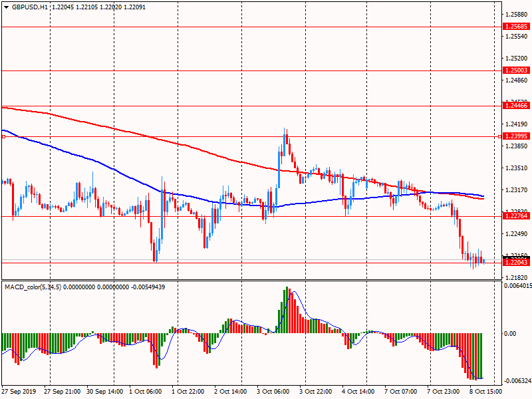Viewport: 532px width, 399px height.
Task: Open the chart menu triangle beside GBPUSD,H1
Action: 6,7
